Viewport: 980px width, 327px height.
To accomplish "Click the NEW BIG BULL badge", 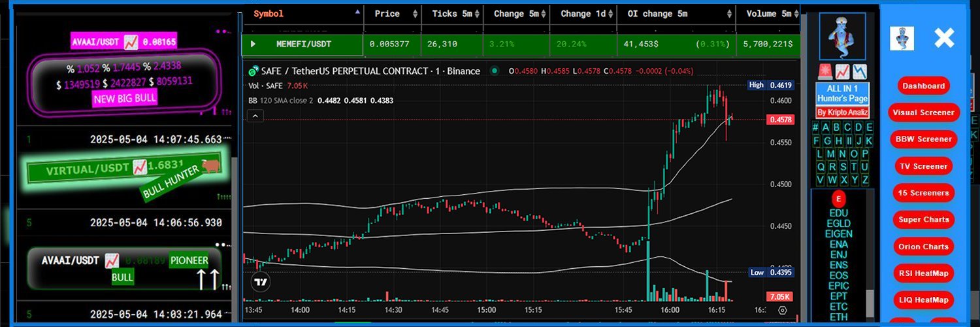I will (x=124, y=99).
